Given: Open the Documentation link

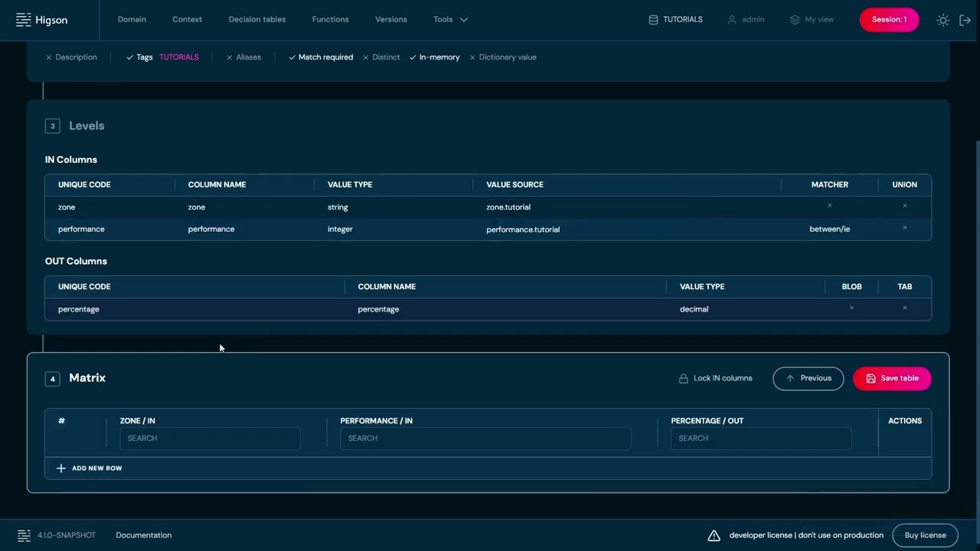Looking at the screenshot, I should (x=144, y=536).
